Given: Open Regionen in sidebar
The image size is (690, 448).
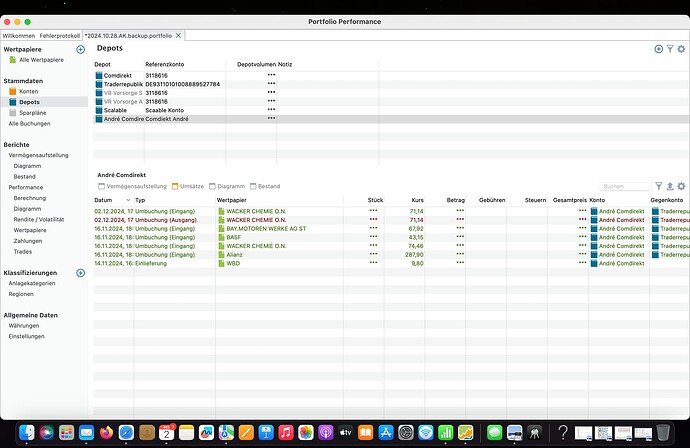Looking at the screenshot, I should 21,294.
